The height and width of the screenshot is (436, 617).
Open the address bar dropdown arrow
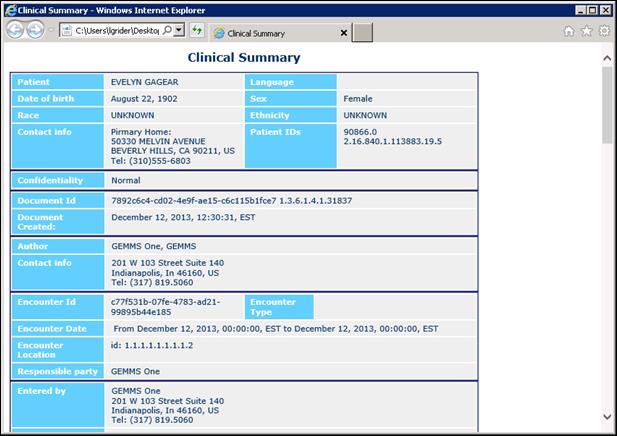coord(179,31)
